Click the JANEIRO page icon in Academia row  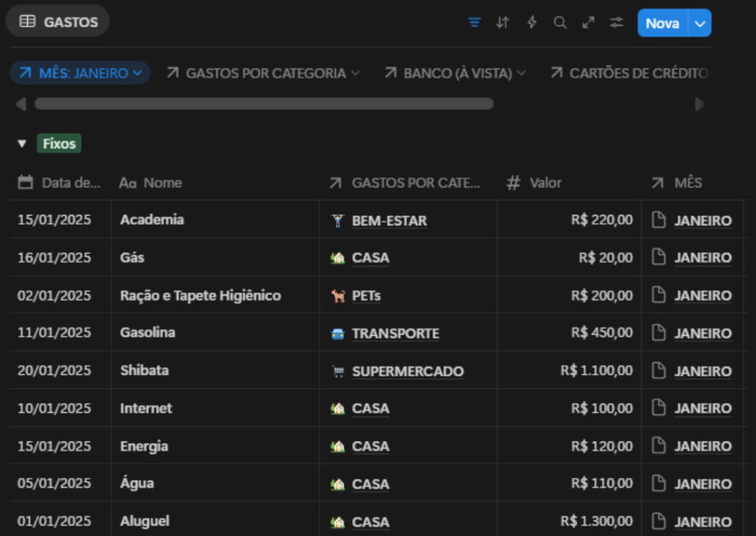[x=660, y=220]
